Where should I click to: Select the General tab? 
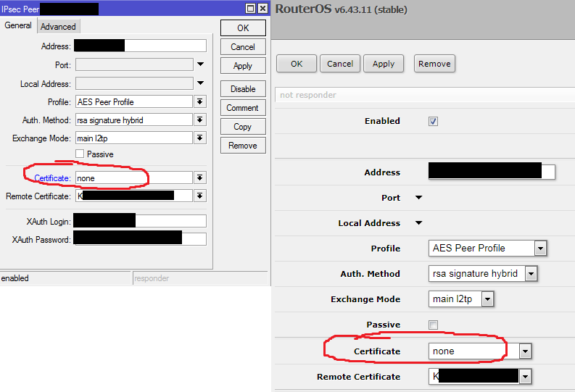tap(17, 25)
